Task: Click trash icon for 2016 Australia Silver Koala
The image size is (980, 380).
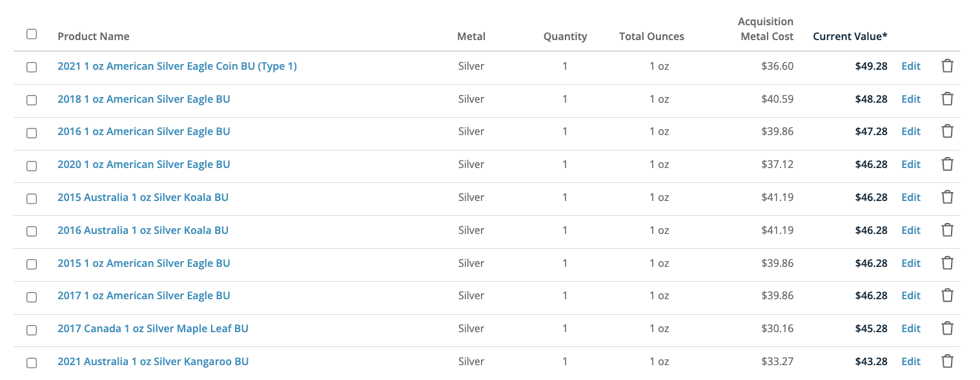Action: point(947,230)
